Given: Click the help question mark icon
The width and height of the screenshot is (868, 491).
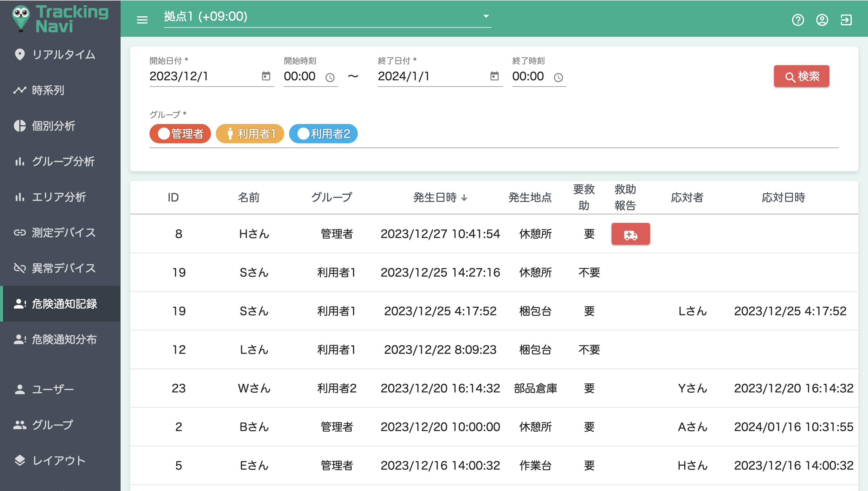Looking at the screenshot, I should 797,20.
